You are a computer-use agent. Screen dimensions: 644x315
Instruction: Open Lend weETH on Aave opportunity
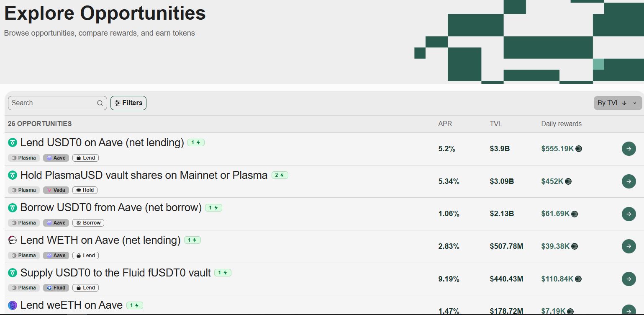[71, 305]
